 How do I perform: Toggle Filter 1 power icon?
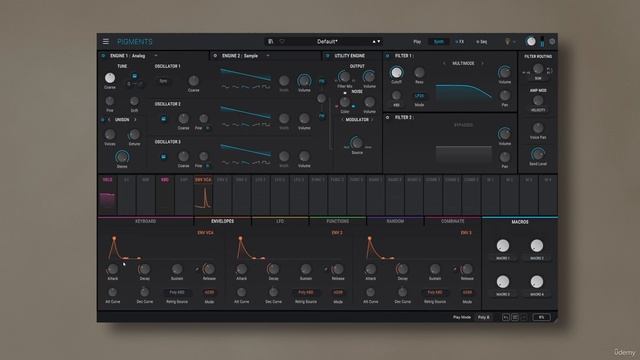click(x=388, y=56)
